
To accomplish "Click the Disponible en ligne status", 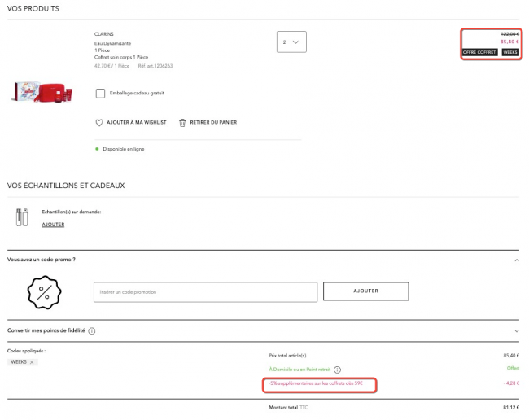I will click(124, 149).
